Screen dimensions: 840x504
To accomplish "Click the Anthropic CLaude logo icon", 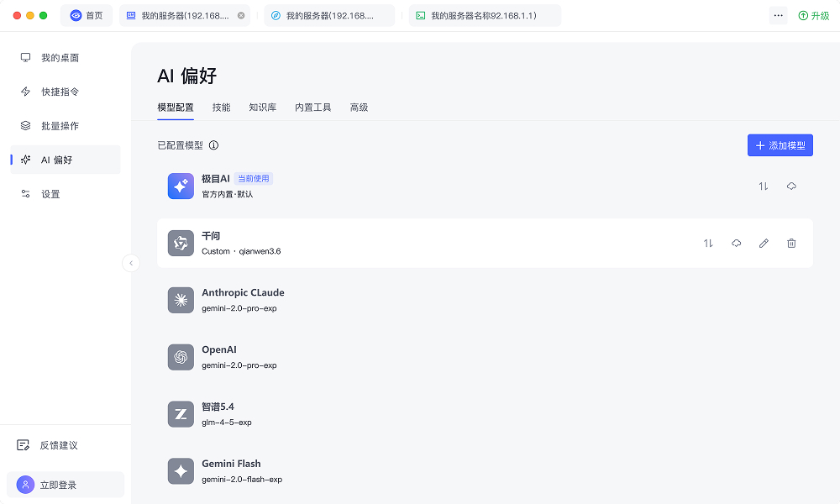I will 181,300.
